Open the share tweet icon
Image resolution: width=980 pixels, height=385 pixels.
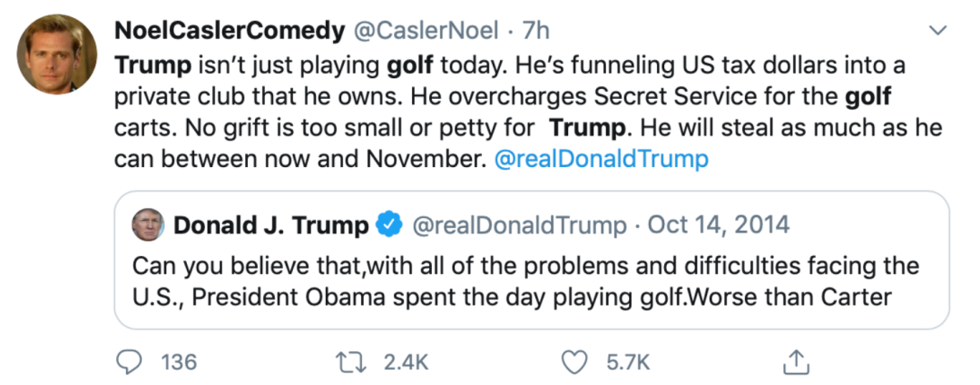click(x=796, y=362)
